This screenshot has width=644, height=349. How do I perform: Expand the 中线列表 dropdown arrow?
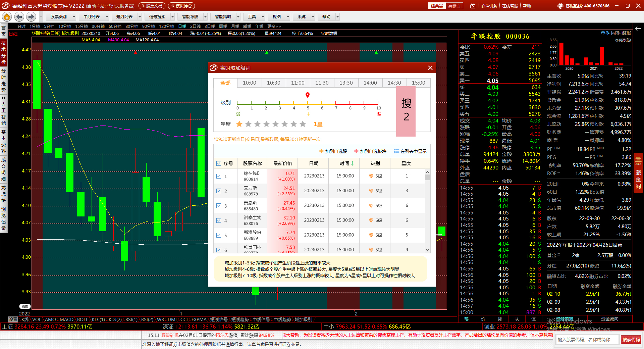107,16
